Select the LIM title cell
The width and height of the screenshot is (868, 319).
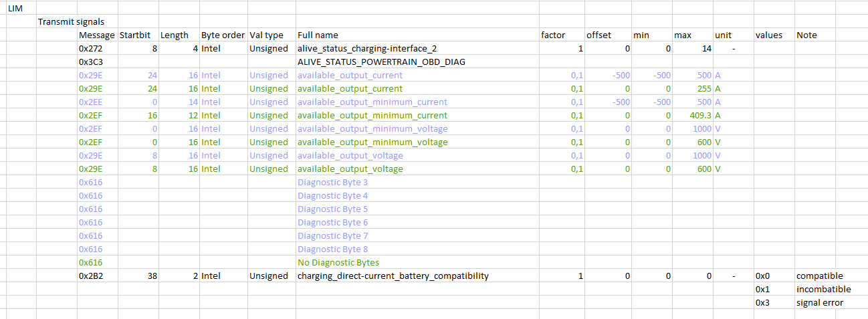click(15, 8)
